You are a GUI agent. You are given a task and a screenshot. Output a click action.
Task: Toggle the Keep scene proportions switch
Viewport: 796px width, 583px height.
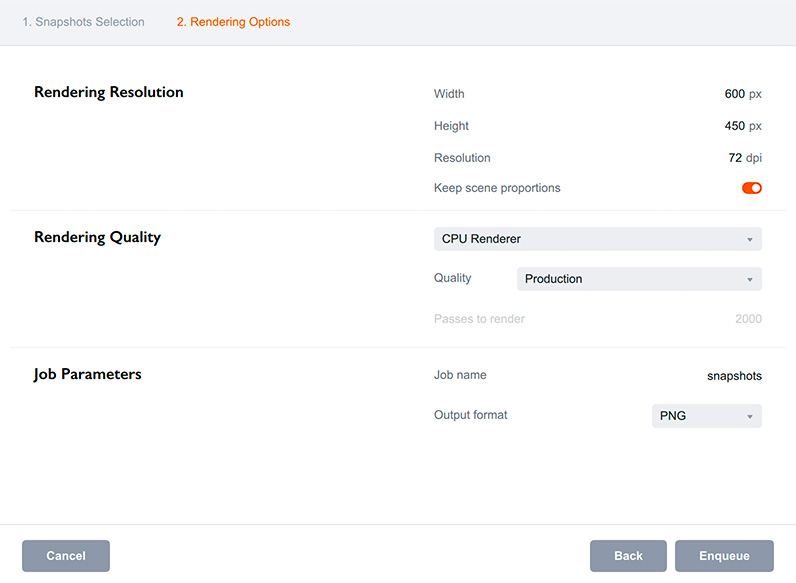tap(751, 188)
